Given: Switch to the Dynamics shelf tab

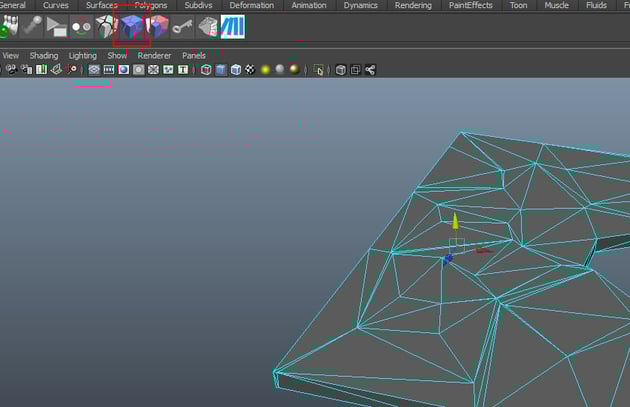Looking at the screenshot, I should pos(360,6).
